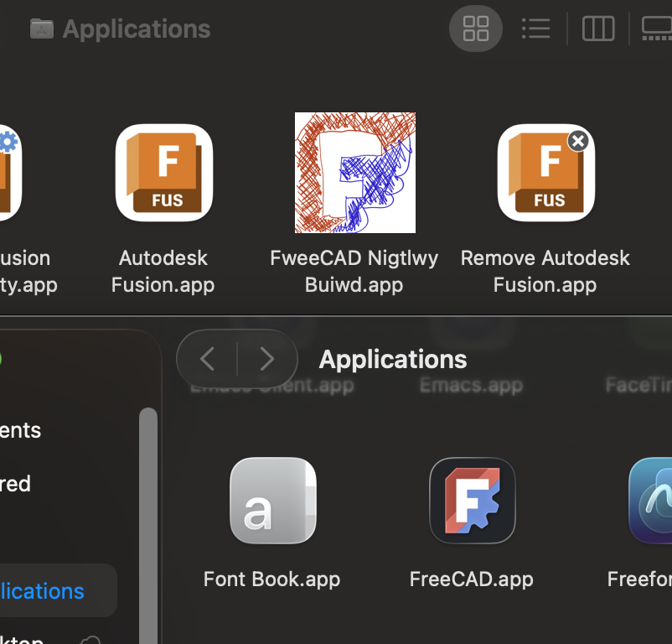Switch to list view
This screenshot has width=672, height=644.
tap(535, 29)
